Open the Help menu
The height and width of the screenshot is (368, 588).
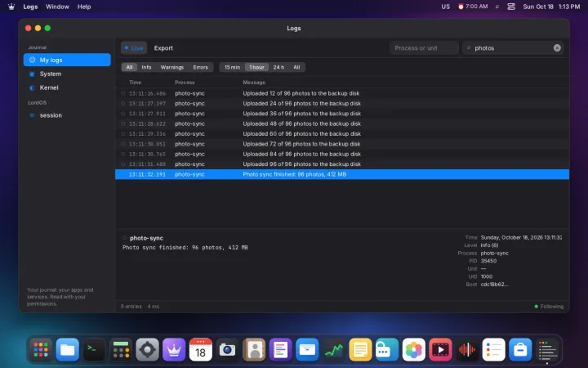(84, 7)
